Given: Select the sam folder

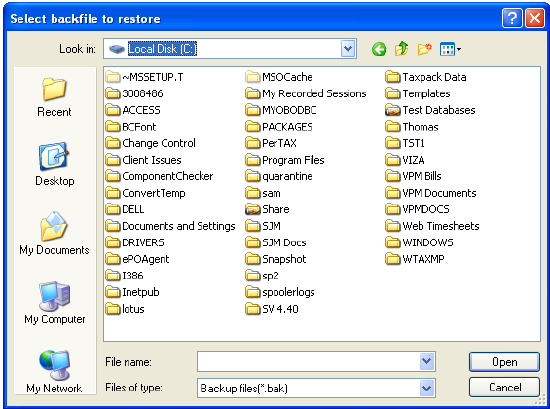Looking at the screenshot, I should tap(263, 193).
